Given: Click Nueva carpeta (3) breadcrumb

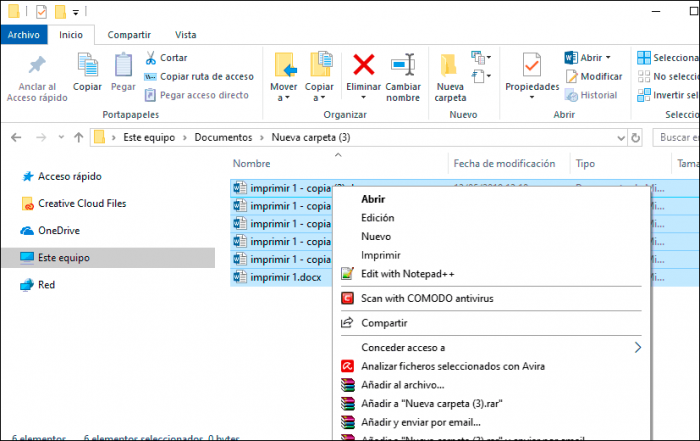Looking at the screenshot, I should (x=311, y=137).
